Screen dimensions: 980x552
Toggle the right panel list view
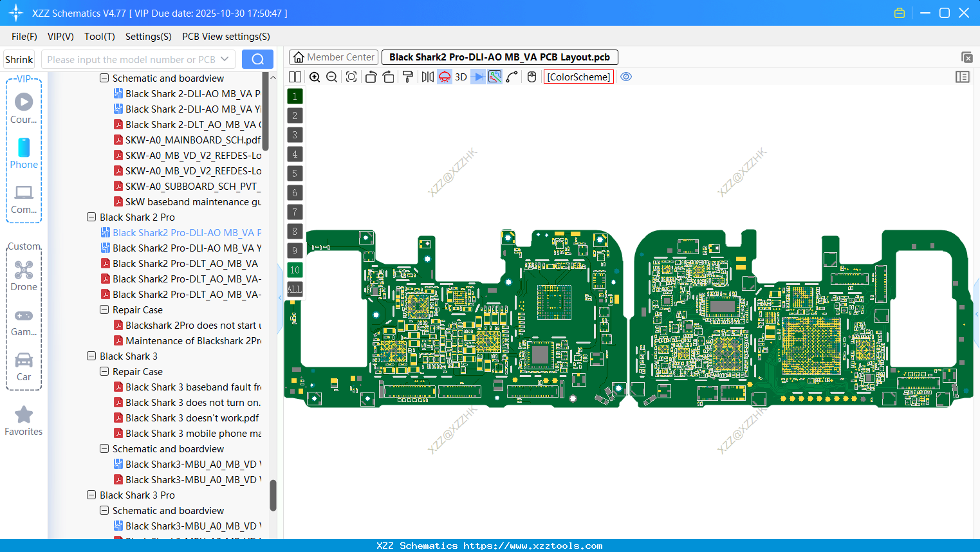pos(963,77)
